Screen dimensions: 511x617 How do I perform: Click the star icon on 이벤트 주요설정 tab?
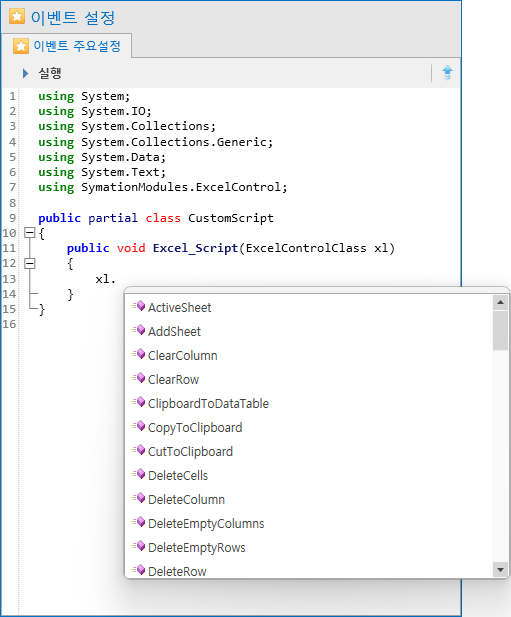pos(20,46)
